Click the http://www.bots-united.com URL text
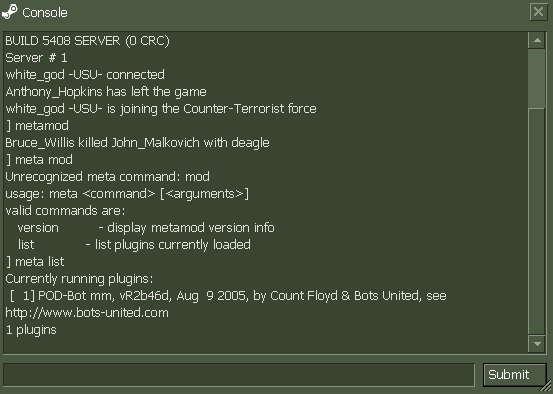Image resolution: width=553 pixels, height=394 pixels. click(x=87, y=313)
